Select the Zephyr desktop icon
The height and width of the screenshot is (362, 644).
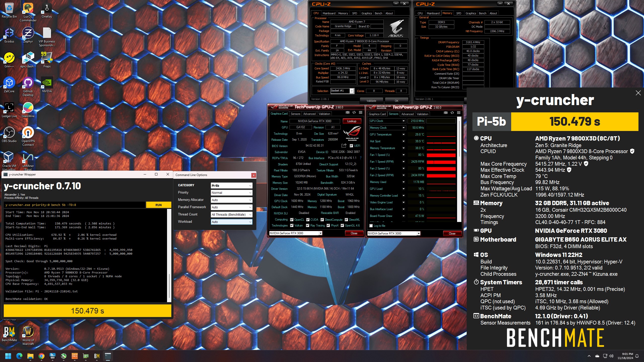(28, 35)
